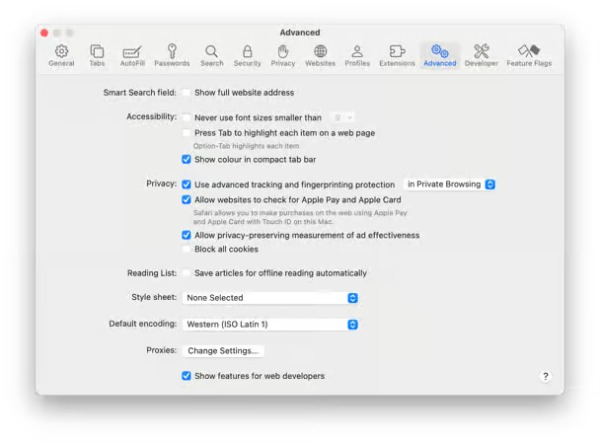Open the Default encoding Western dropdown

point(270,325)
